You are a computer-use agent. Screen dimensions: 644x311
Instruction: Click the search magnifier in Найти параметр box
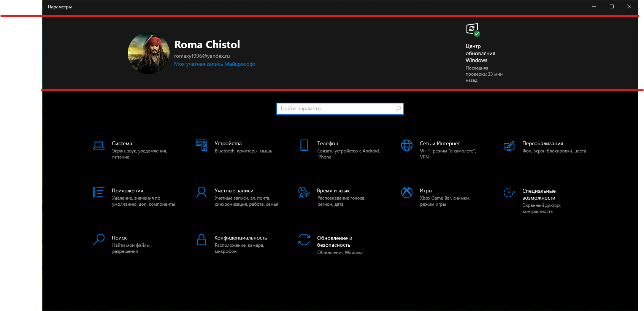click(398, 109)
